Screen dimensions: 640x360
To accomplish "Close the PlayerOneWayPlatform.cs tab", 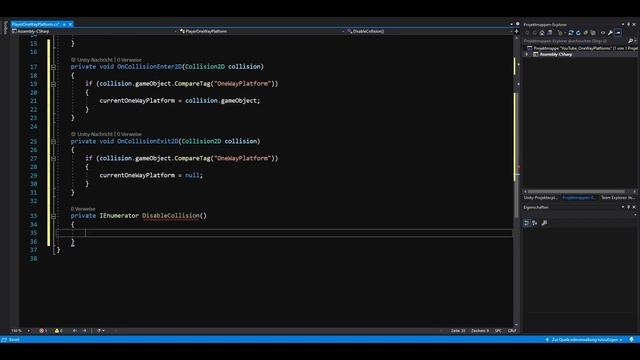I will pyautogui.click(x=70, y=24).
